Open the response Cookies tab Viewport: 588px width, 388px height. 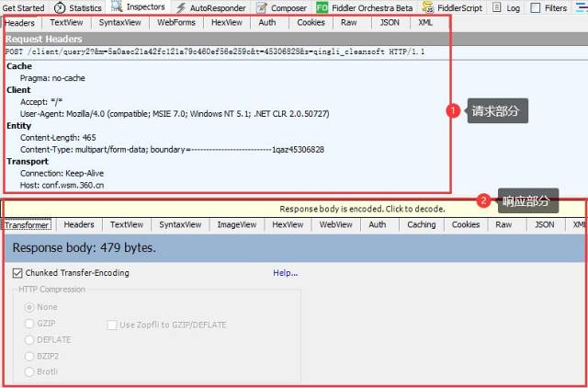point(466,224)
